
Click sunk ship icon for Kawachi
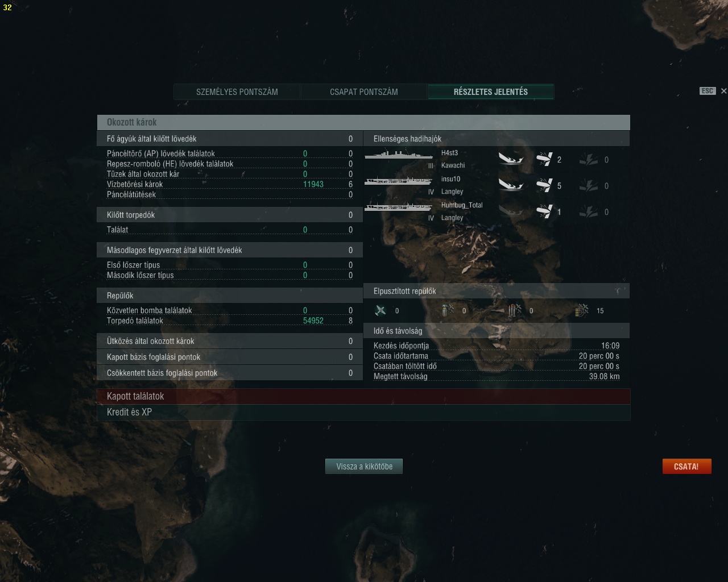click(511, 159)
